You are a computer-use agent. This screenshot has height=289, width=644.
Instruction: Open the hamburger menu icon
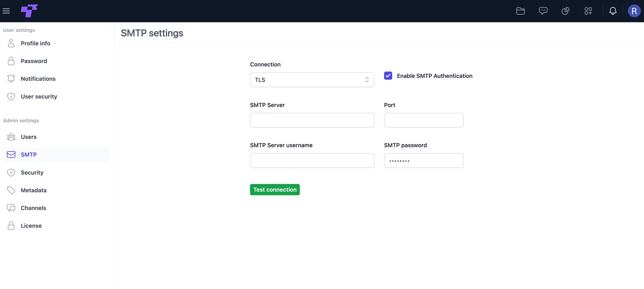coord(6,11)
